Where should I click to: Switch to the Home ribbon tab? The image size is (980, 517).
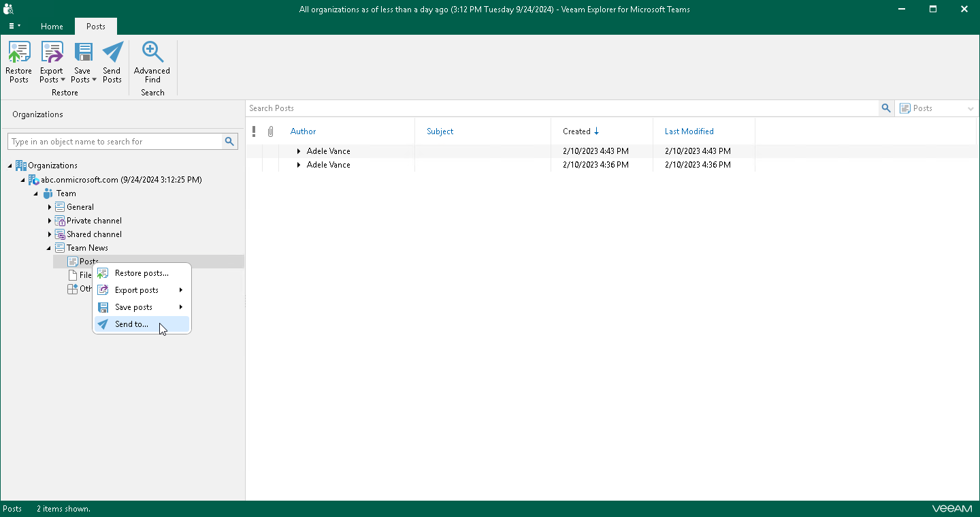point(52,27)
